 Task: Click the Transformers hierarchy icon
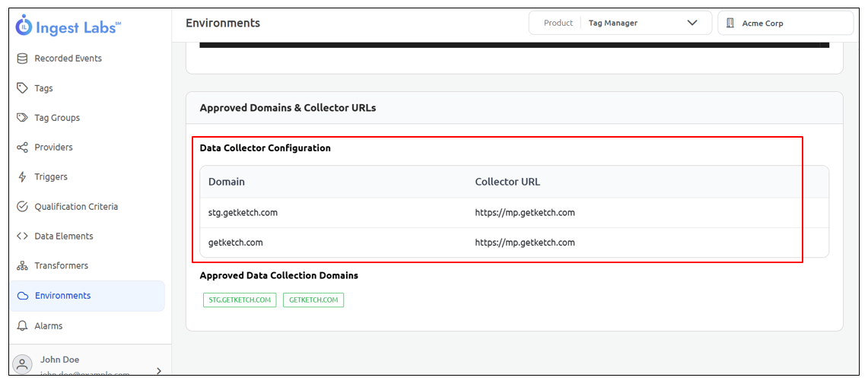[x=22, y=266]
